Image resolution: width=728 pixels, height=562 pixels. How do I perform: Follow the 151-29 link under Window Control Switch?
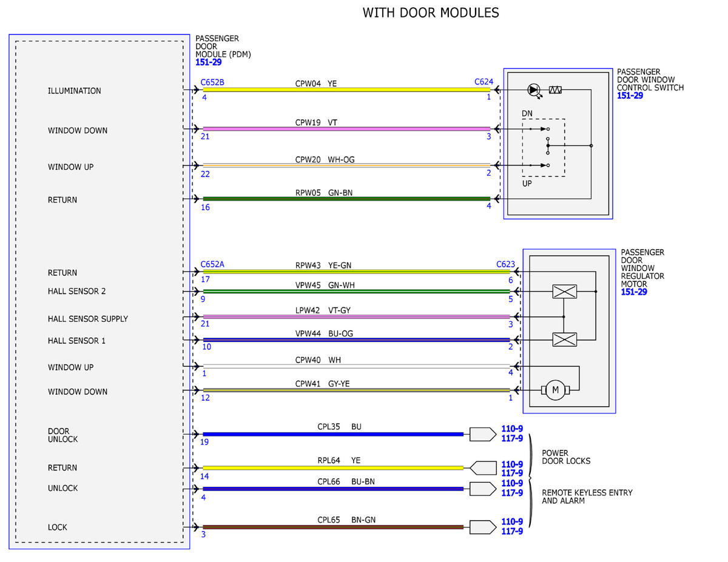630,95
